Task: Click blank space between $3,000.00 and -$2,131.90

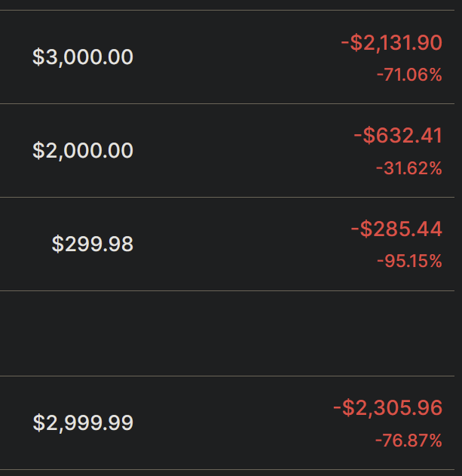Action: tap(234, 57)
